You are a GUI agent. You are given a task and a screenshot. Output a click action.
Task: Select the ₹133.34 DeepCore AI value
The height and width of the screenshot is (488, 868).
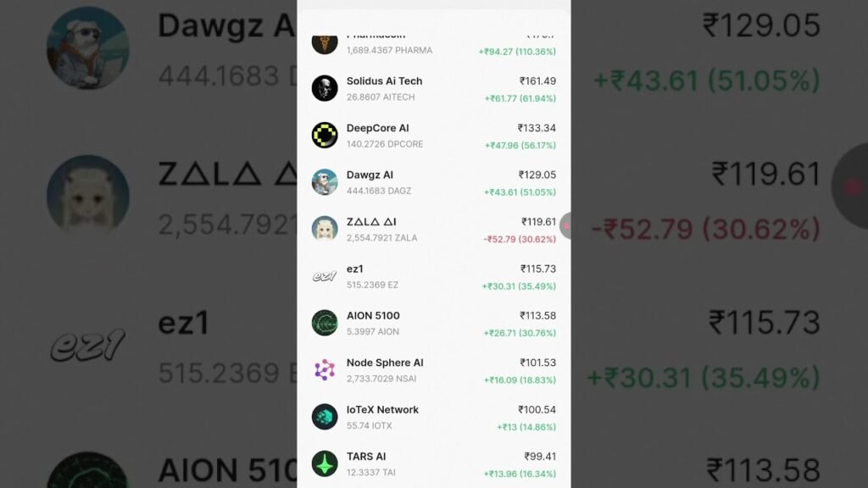click(x=537, y=128)
